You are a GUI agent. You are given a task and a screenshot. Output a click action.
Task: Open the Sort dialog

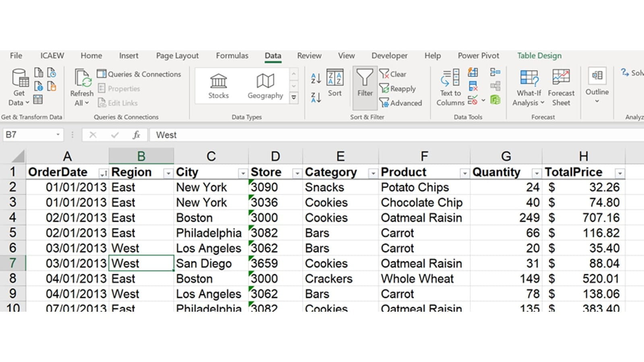tap(334, 83)
